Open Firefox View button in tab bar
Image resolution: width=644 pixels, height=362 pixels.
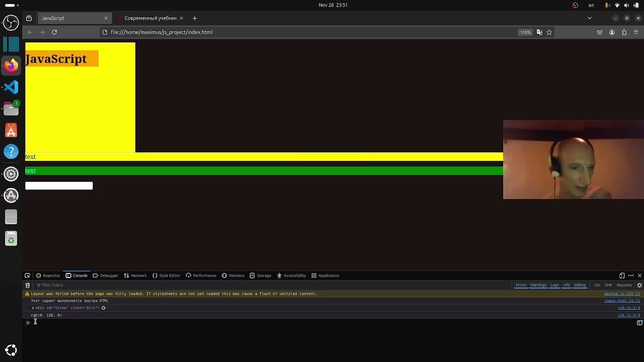pyautogui.click(x=29, y=18)
